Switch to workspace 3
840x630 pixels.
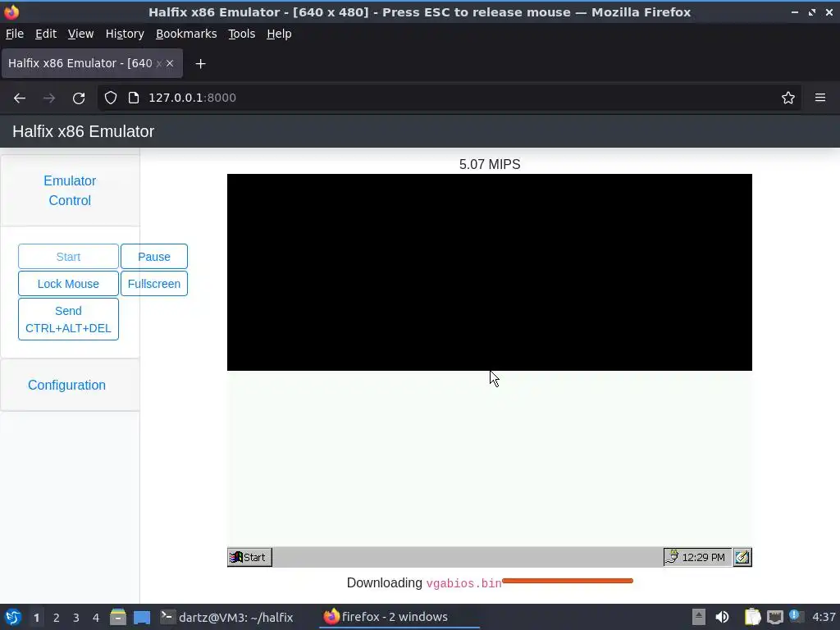(x=76, y=618)
